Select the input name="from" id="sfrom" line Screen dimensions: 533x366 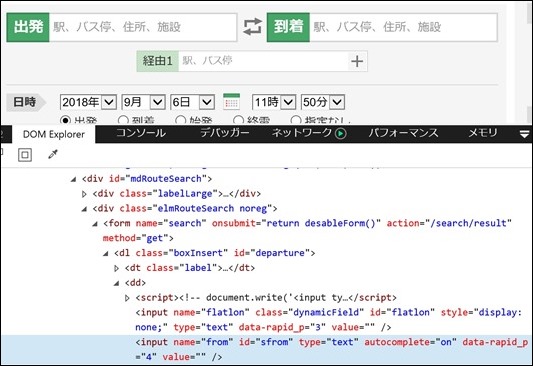click(266, 349)
